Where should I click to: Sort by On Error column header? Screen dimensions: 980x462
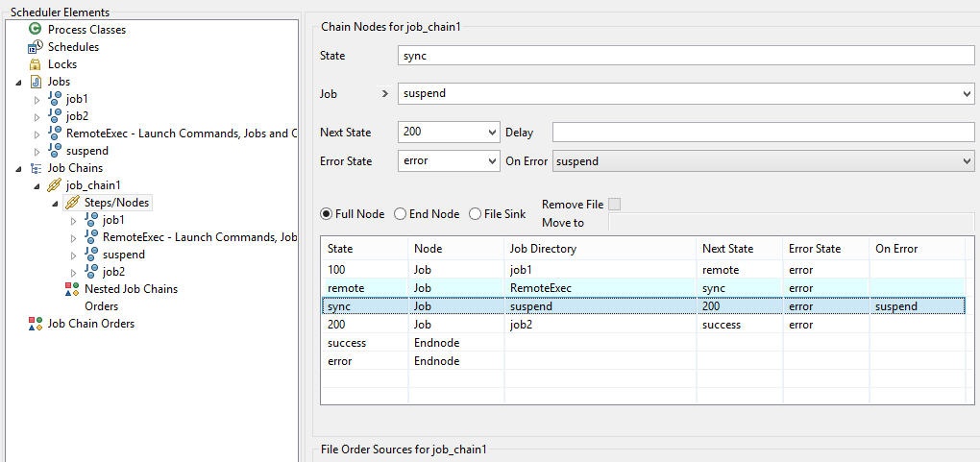click(x=918, y=248)
